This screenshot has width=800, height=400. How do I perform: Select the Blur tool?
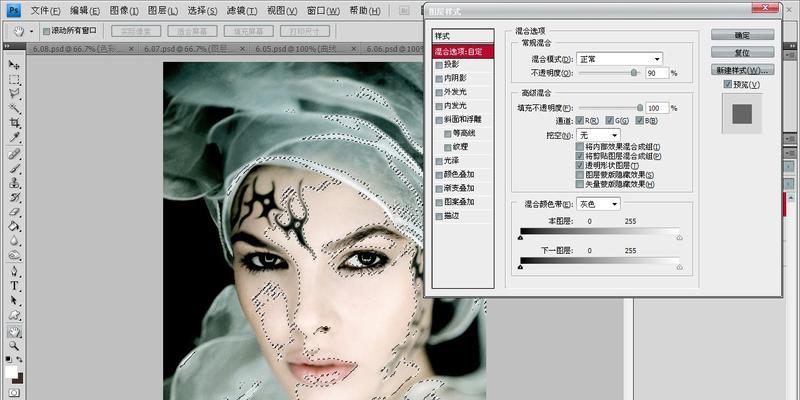click(14, 241)
